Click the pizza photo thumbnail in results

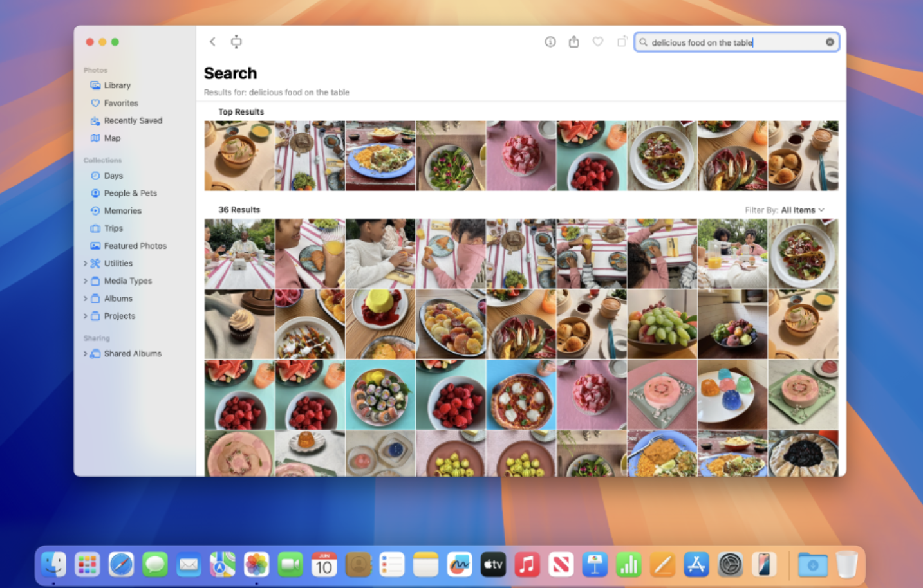(x=521, y=394)
